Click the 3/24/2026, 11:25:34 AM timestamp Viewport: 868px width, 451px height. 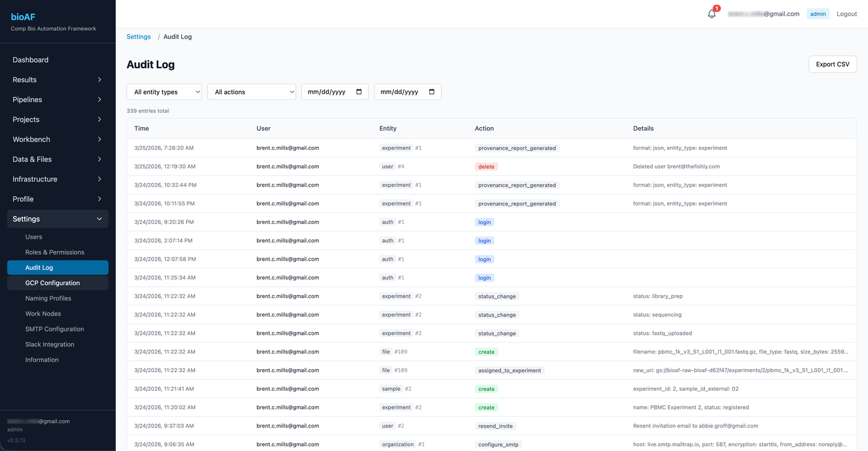point(165,278)
